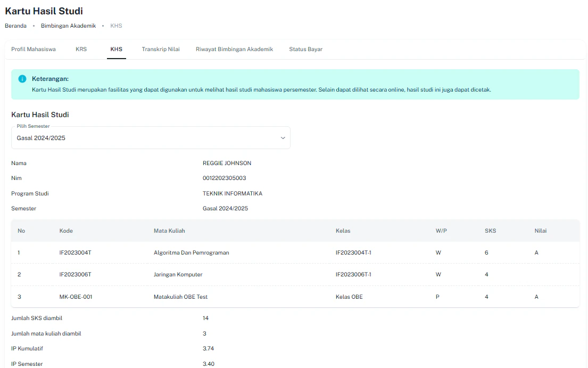The height and width of the screenshot is (368, 588).
Task: Click the SKS column header
Action: 490,231
